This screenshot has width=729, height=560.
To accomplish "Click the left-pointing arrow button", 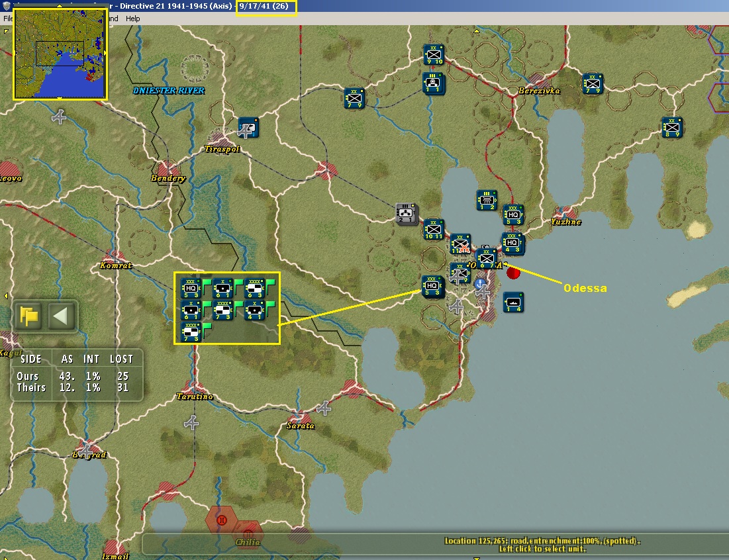I will [61, 316].
